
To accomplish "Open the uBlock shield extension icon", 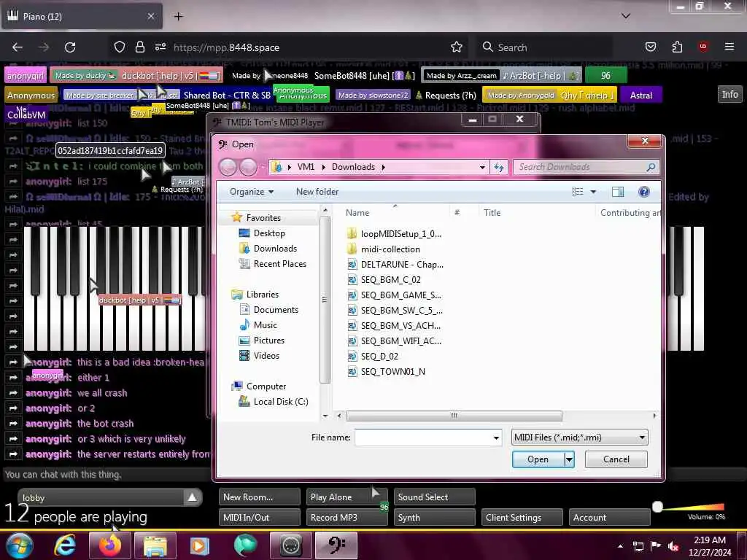I will [703, 47].
